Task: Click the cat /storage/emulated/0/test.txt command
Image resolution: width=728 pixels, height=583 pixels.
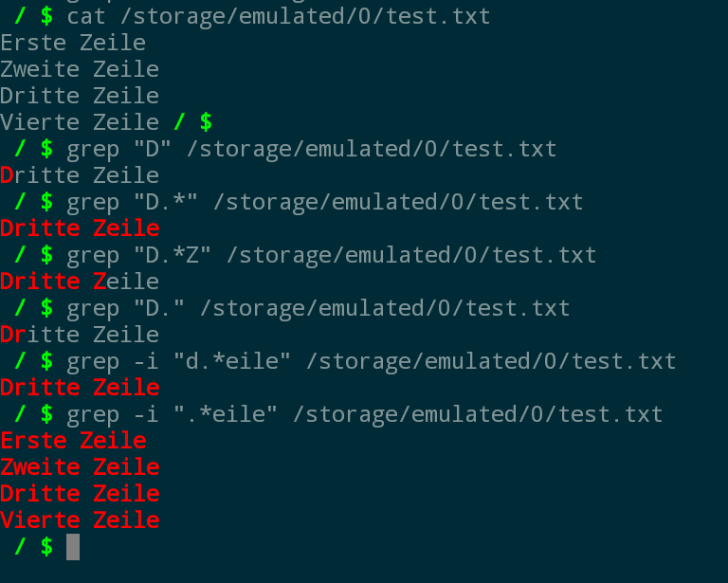Action: [x=279, y=17]
